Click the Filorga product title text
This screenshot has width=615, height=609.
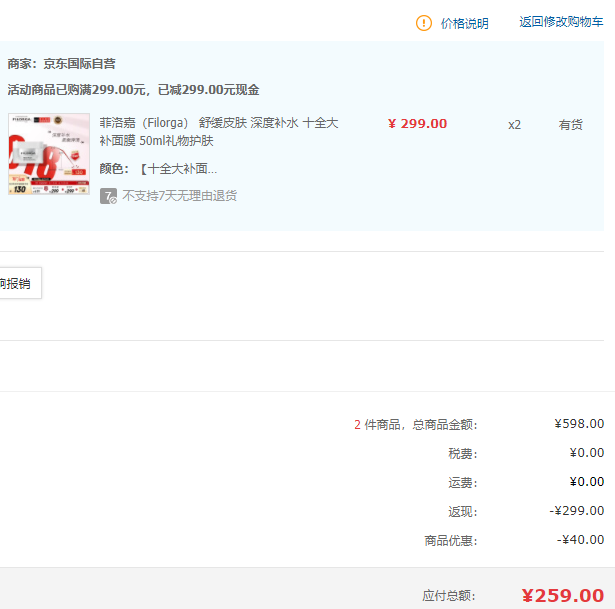point(218,132)
